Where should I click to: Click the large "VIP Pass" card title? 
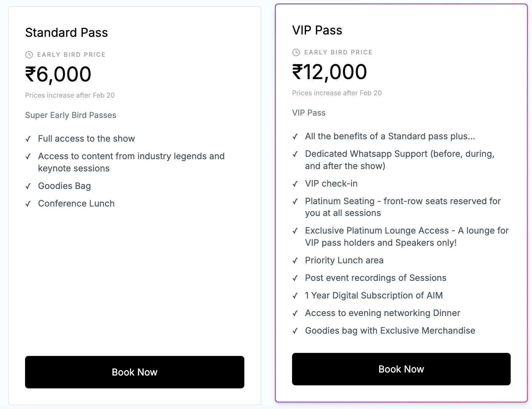click(317, 30)
